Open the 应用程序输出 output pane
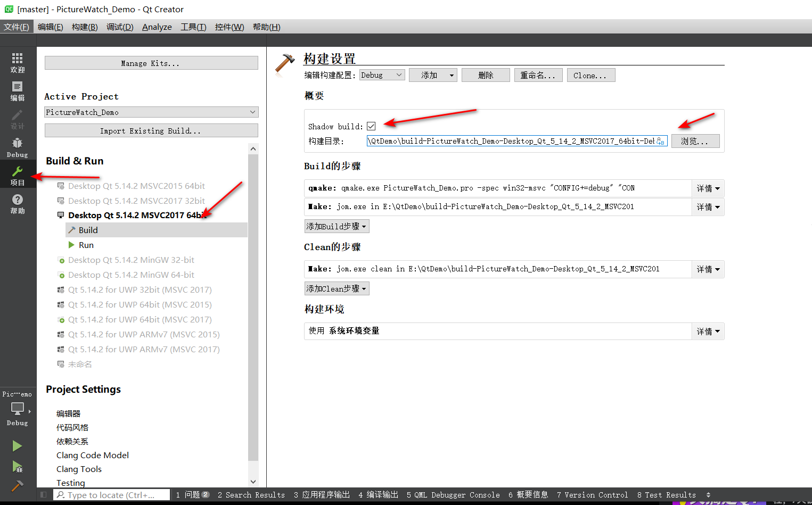The height and width of the screenshot is (505, 812). click(322, 495)
